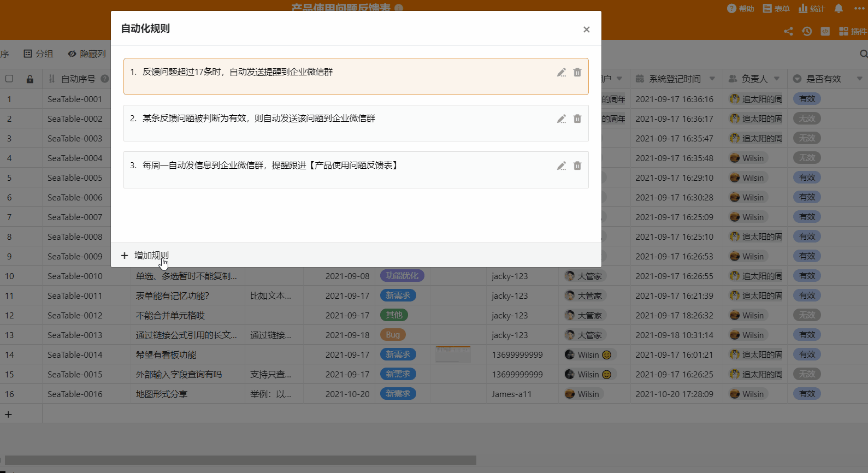This screenshot has height=473, width=868.
Task: Open the 分组 group option
Action: [38, 54]
